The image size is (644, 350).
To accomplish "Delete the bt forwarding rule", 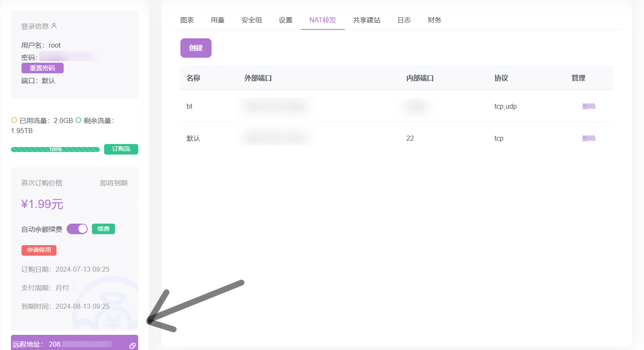I will [589, 106].
